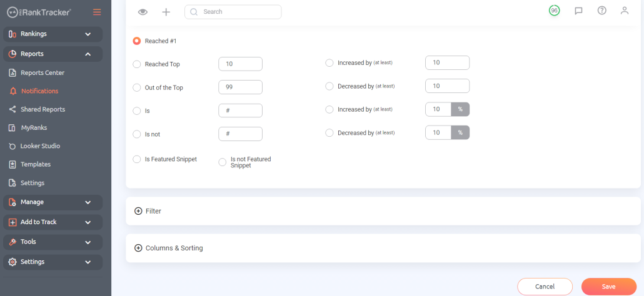Click the Rankings bar-chart icon
Screen dimensions: 644x296
(13, 34)
